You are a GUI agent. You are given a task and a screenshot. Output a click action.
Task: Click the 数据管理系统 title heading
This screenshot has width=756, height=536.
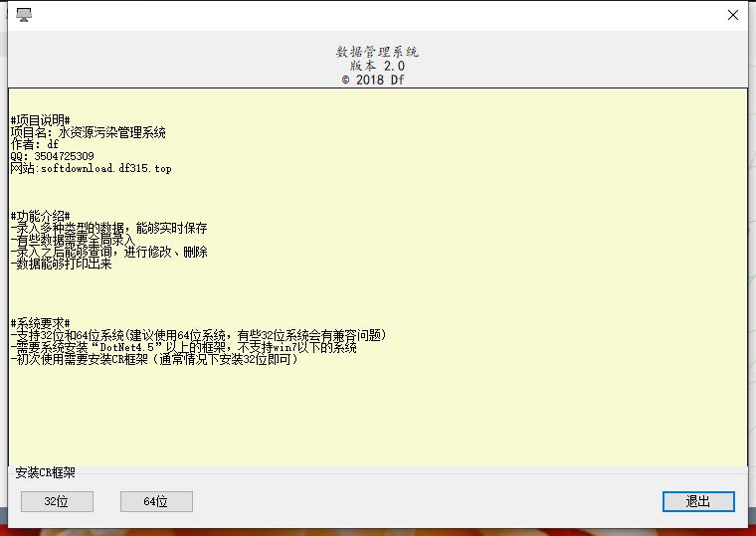(377, 52)
